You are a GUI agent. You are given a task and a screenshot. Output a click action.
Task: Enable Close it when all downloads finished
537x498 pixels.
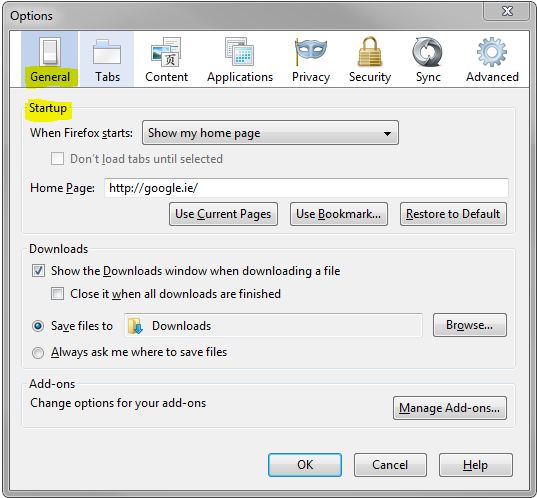point(57,294)
